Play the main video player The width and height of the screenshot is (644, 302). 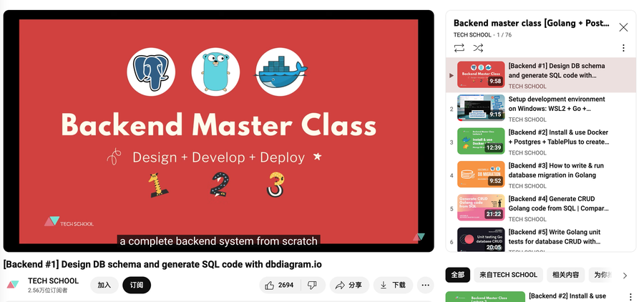[218, 131]
